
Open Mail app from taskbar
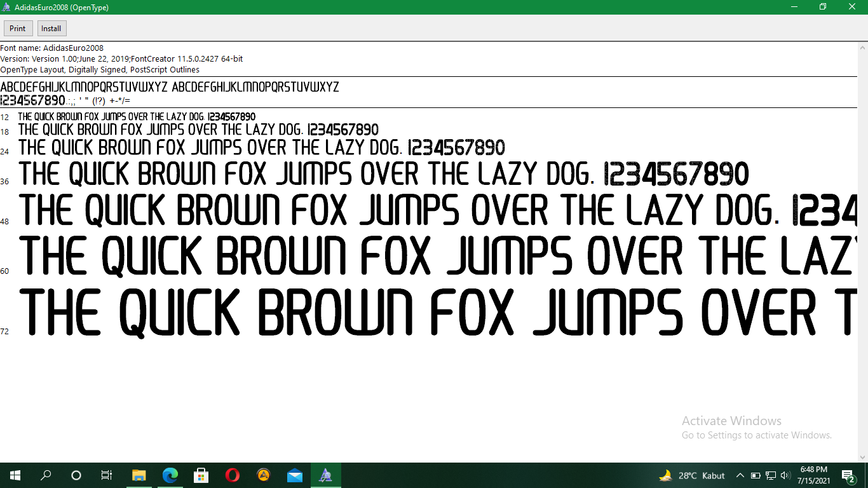(294, 475)
